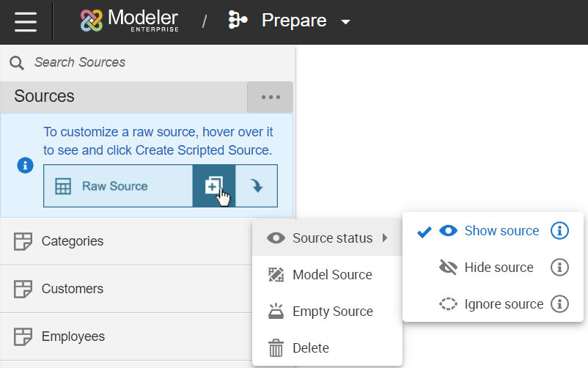Click the arrow icon on Raw Source
The width and height of the screenshot is (588, 368).
pos(257,186)
